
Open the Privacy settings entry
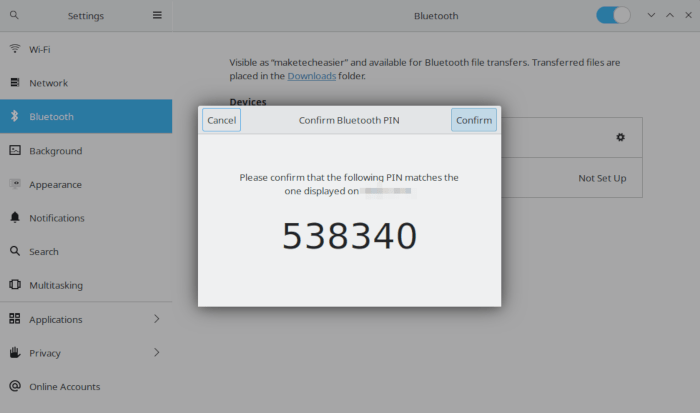pyautogui.click(x=86, y=353)
